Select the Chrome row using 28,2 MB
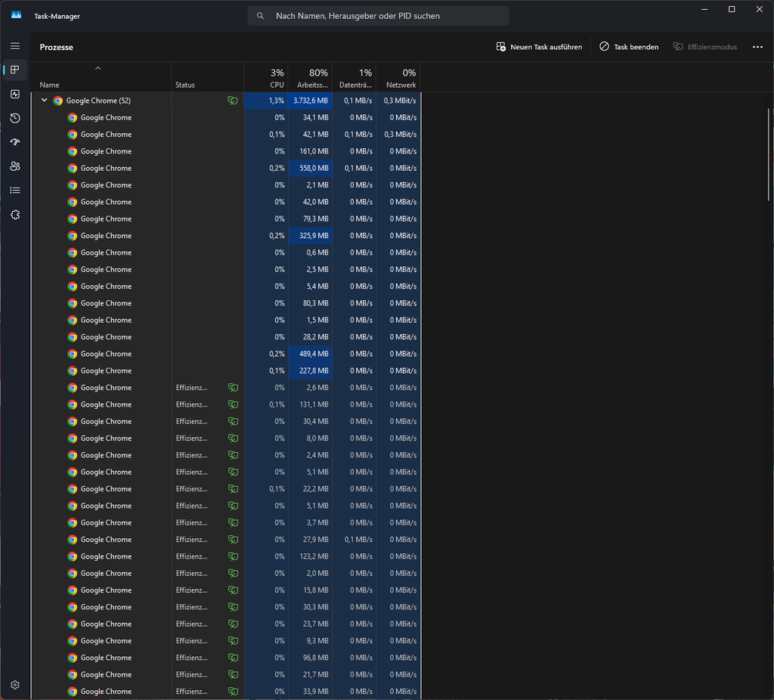Image resolution: width=774 pixels, height=700 pixels. [225, 337]
